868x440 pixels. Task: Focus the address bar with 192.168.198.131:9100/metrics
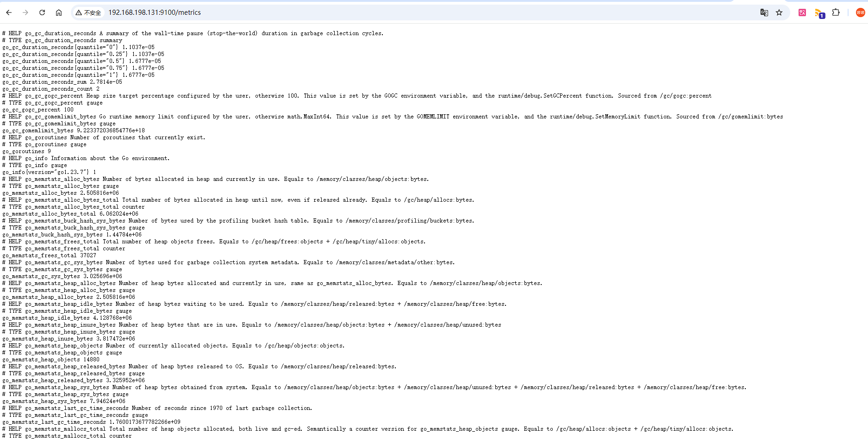[x=155, y=12]
